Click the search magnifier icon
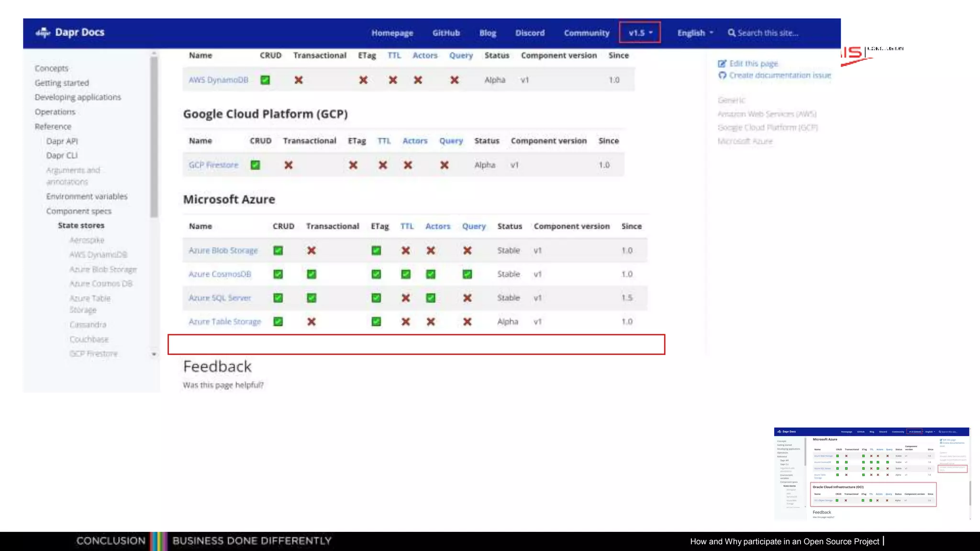This screenshot has width=980, height=551. click(731, 33)
